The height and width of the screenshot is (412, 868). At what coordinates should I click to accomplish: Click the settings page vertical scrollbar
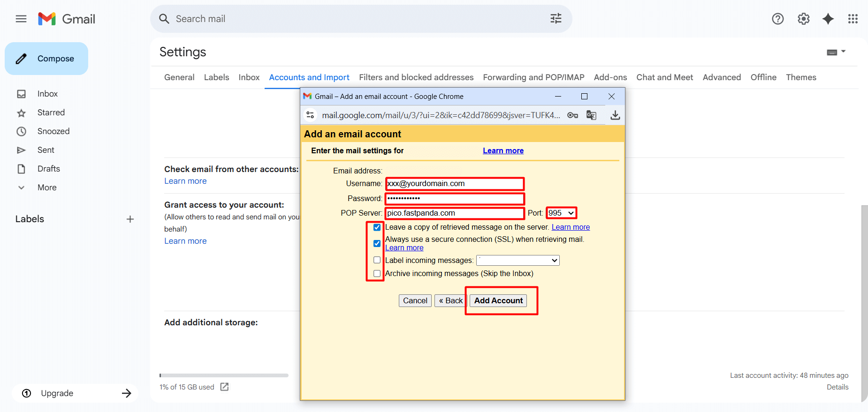(864, 303)
